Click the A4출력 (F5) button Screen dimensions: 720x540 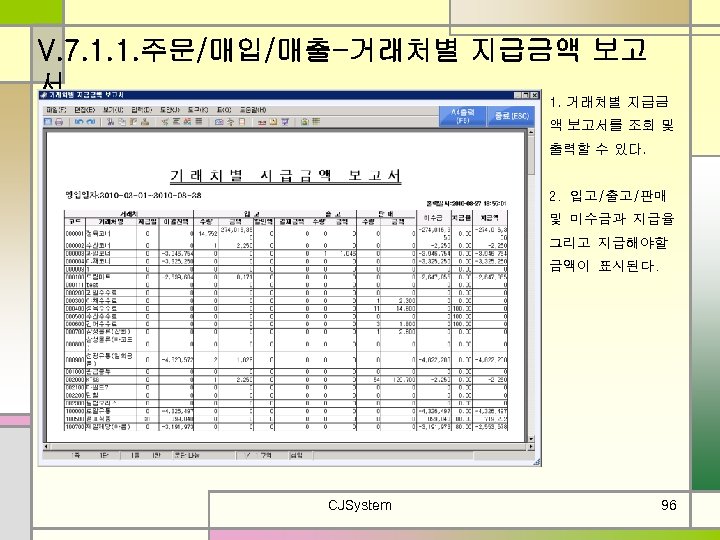click(462, 116)
